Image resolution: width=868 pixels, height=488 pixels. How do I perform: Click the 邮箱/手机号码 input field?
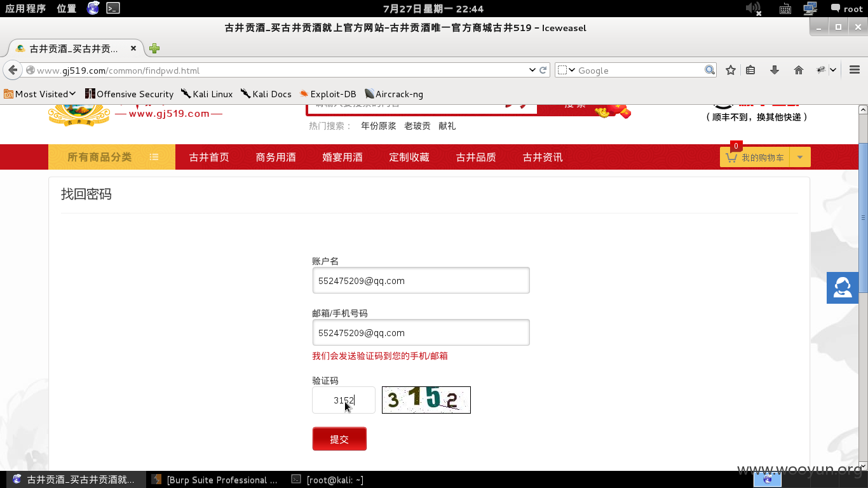421,332
